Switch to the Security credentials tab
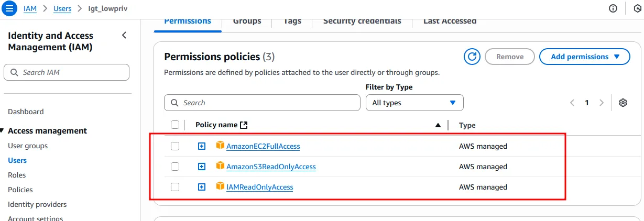This screenshot has width=644, height=221. click(362, 21)
